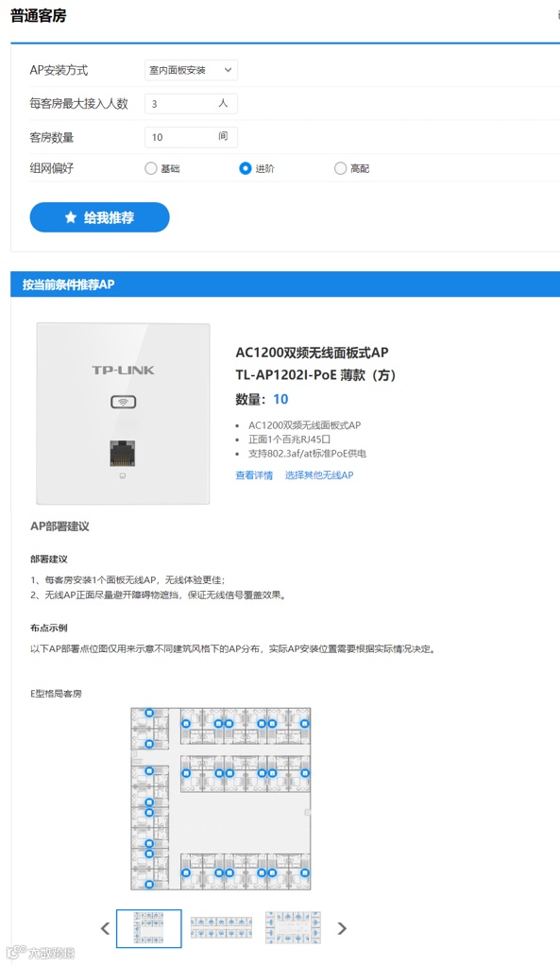Go to previous layout with left arrow
560x965 pixels.
click(x=105, y=928)
